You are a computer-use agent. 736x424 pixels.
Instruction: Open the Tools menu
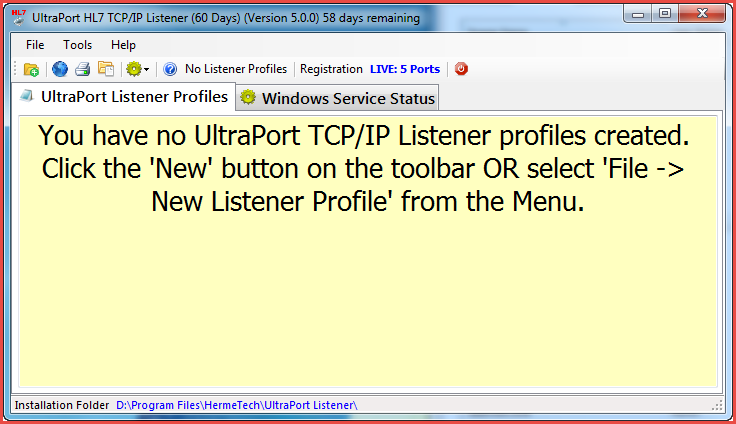[x=77, y=45]
